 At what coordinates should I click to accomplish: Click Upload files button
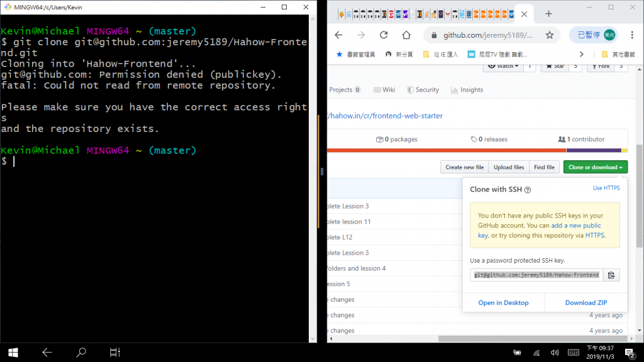509,167
